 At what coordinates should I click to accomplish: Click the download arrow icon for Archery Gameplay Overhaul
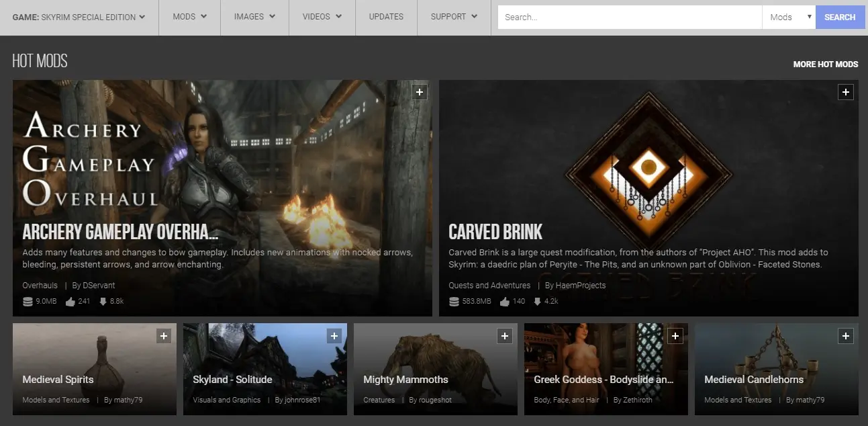103,302
